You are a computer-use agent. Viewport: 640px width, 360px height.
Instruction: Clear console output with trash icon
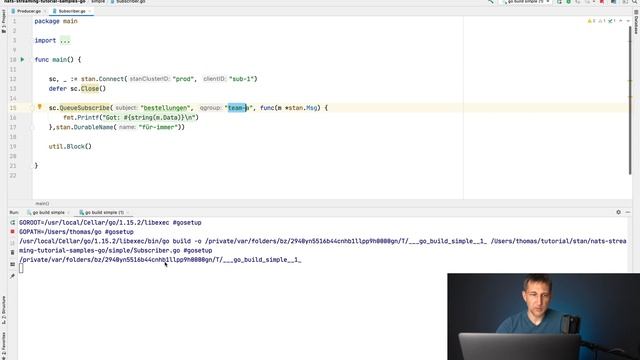tap(12, 253)
